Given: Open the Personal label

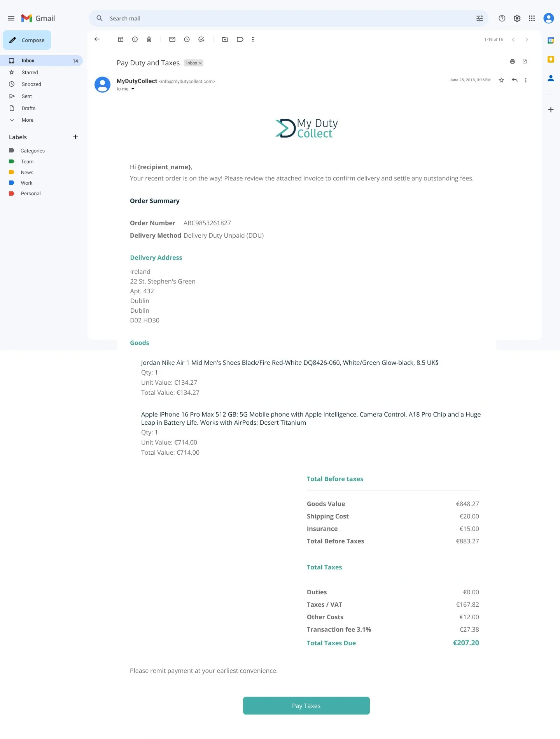Looking at the screenshot, I should pos(31,193).
